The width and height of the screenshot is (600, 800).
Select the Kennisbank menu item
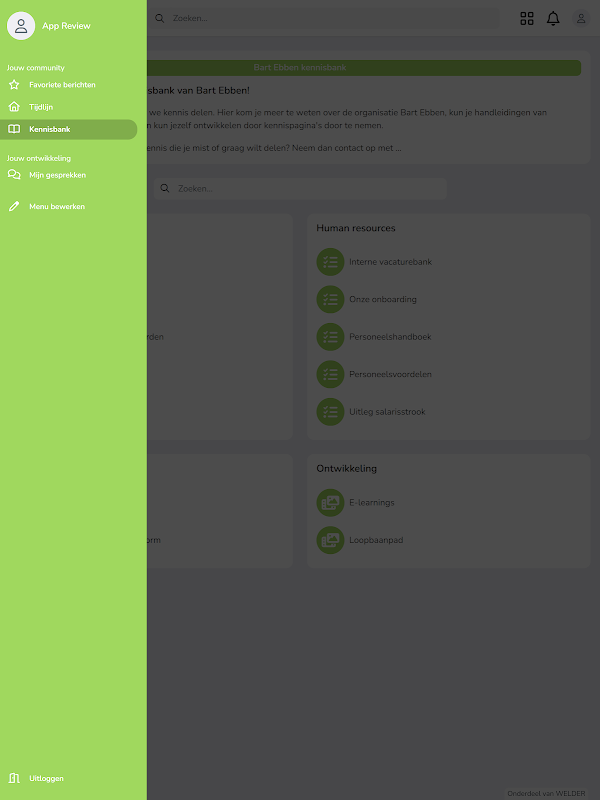[69, 130]
